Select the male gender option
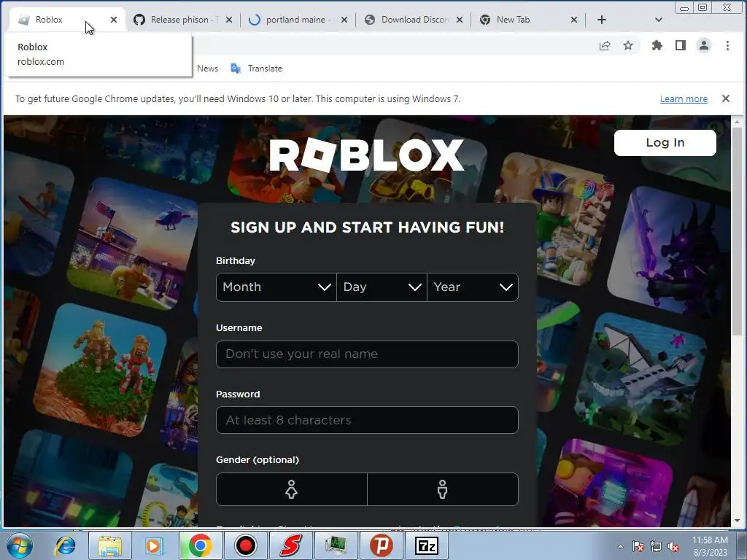The image size is (747, 560). click(x=443, y=489)
